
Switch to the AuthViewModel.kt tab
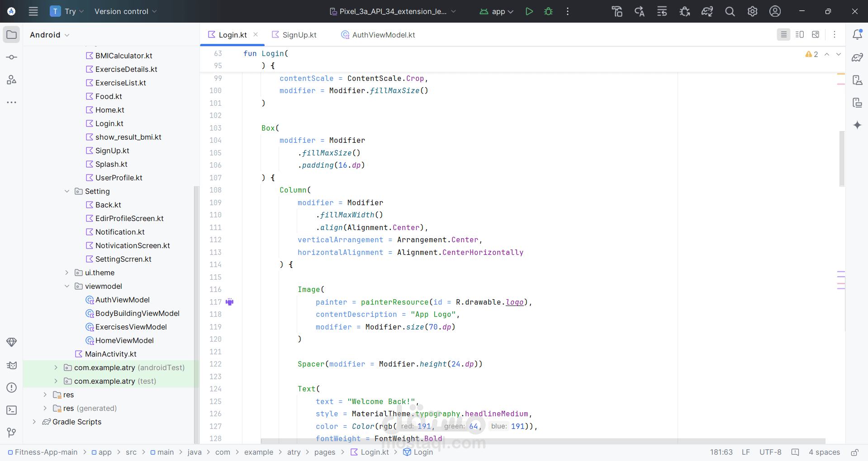(378, 35)
